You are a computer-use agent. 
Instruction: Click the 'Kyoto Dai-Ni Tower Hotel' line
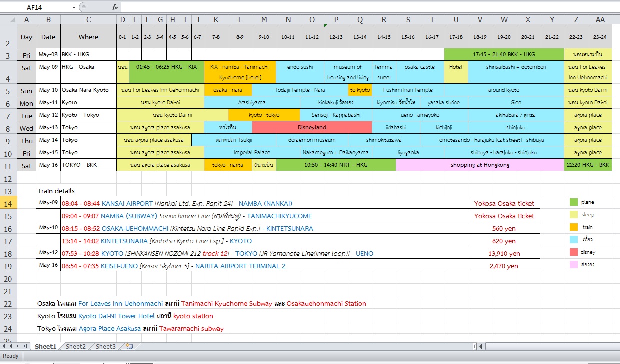pos(125,316)
